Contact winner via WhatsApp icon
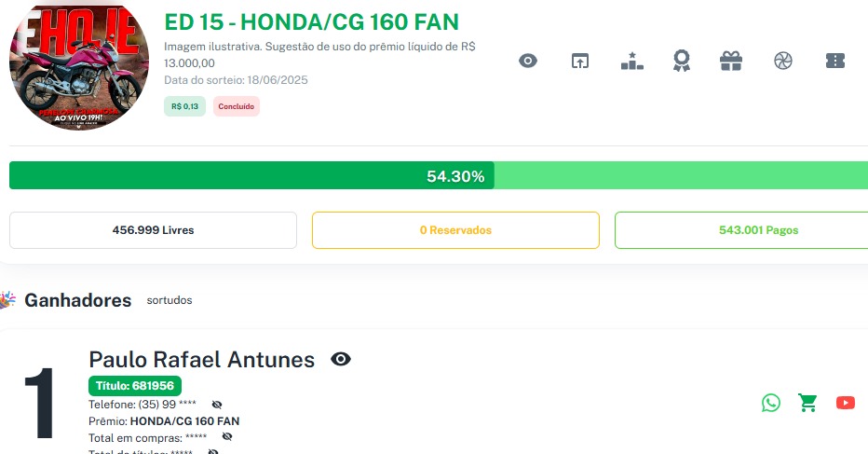Image resolution: width=868 pixels, height=454 pixels. (771, 403)
